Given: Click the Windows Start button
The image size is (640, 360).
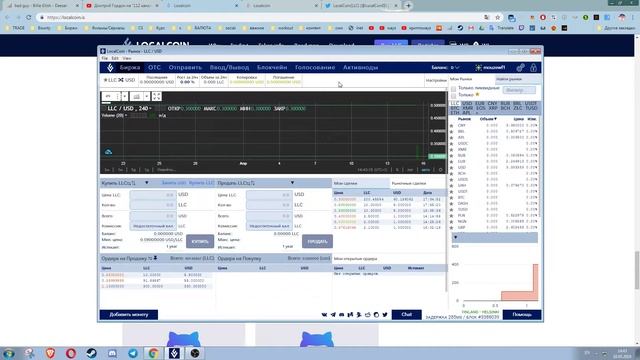Looking at the screenshot, I should tap(9, 353).
